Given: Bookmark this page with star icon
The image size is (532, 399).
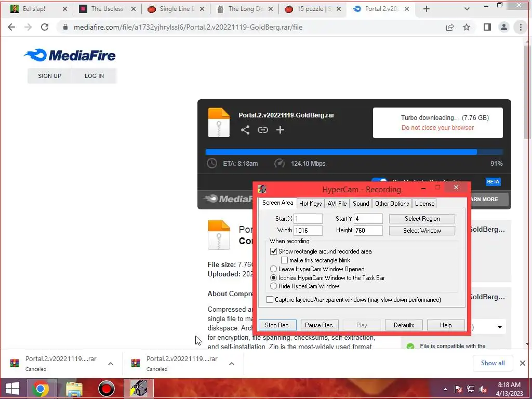Looking at the screenshot, I should [x=467, y=27].
